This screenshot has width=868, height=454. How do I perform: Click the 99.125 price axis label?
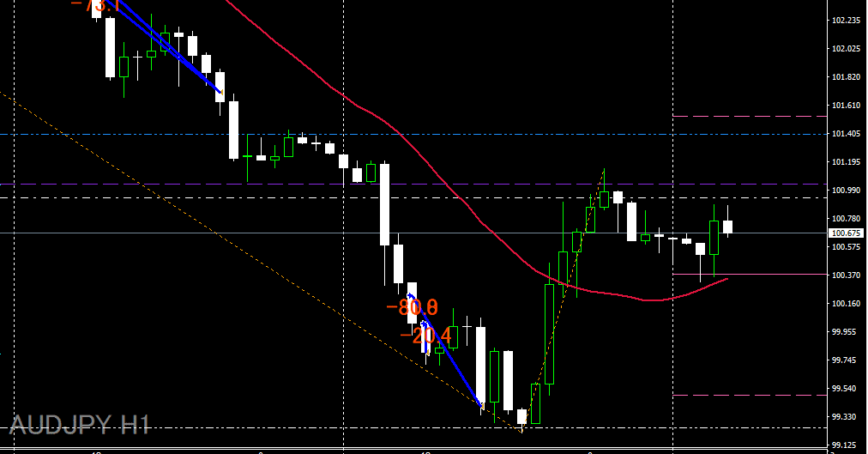point(844,445)
